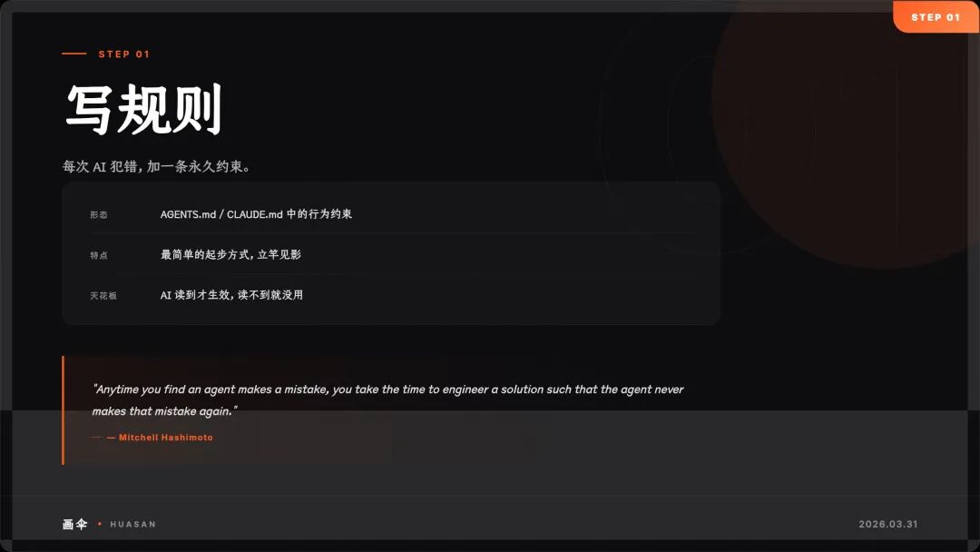Click the orange STEP 01 badge in the corner

tap(936, 17)
